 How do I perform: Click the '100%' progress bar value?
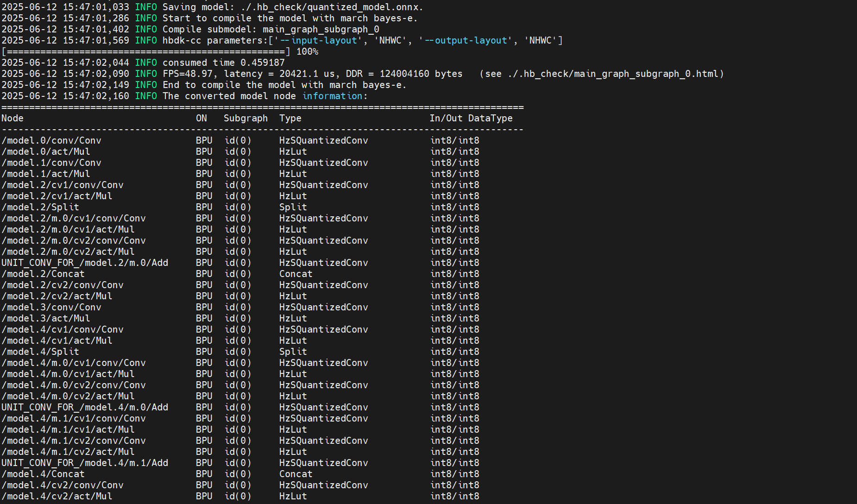307,51
